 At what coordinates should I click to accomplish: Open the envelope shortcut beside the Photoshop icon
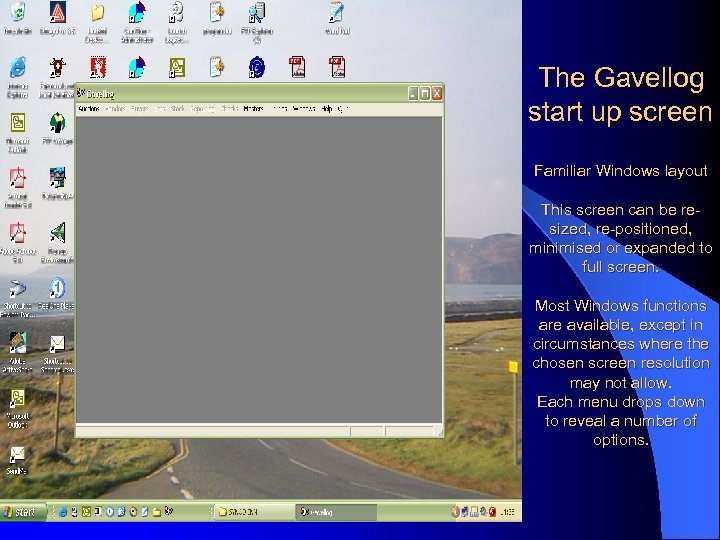57,344
